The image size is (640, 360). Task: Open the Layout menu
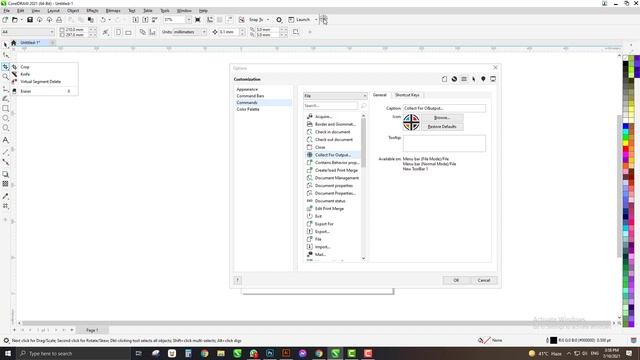[53, 11]
